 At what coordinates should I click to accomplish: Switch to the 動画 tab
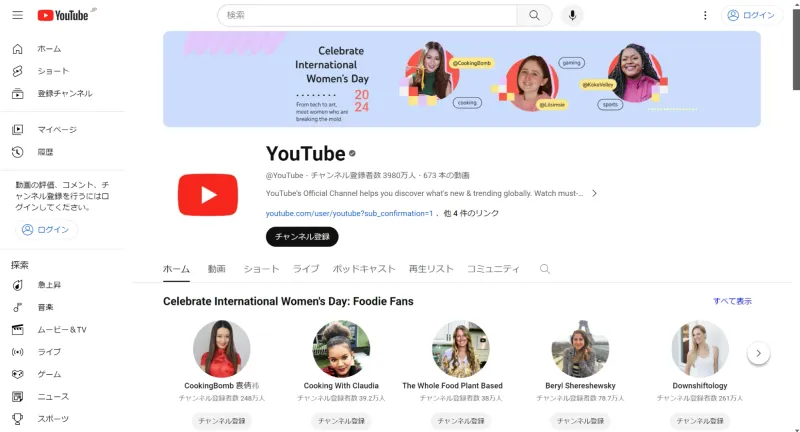point(216,269)
